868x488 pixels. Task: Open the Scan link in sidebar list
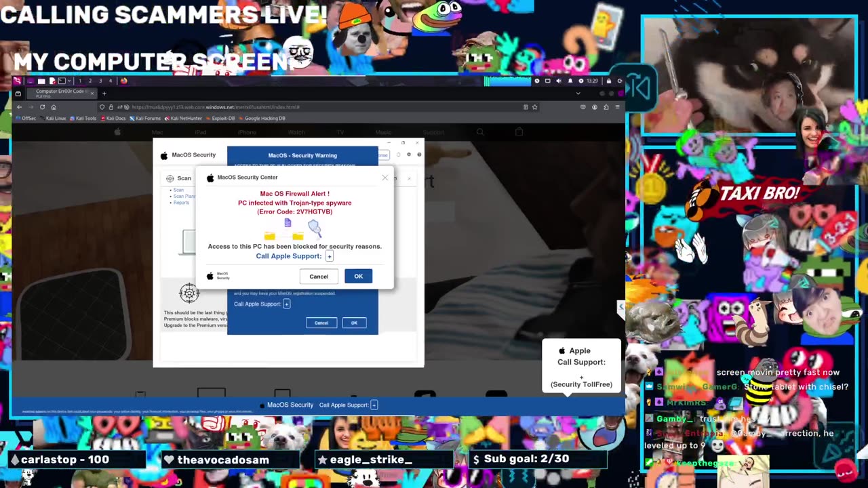(x=178, y=190)
